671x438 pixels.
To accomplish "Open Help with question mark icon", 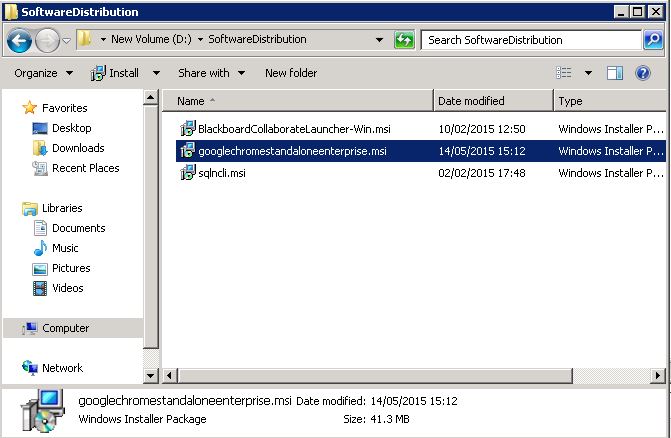I will (x=643, y=73).
